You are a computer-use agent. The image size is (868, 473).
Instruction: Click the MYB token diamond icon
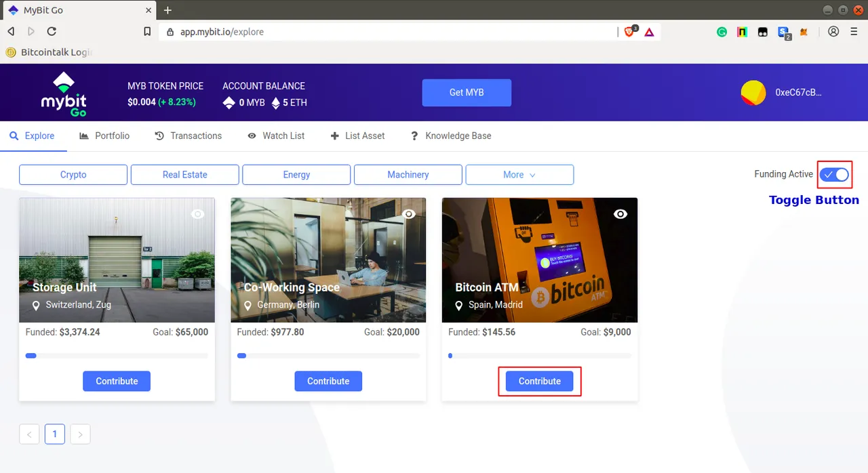tap(229, 103)
